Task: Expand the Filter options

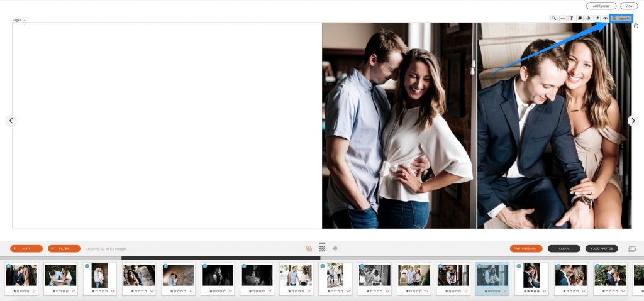Action: 64,249
